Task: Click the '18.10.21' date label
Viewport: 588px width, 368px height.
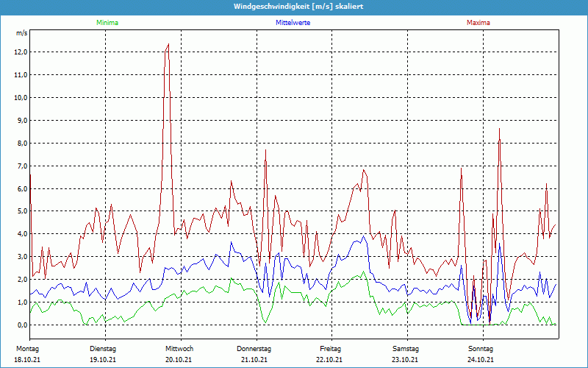Action: click(27, 360)
